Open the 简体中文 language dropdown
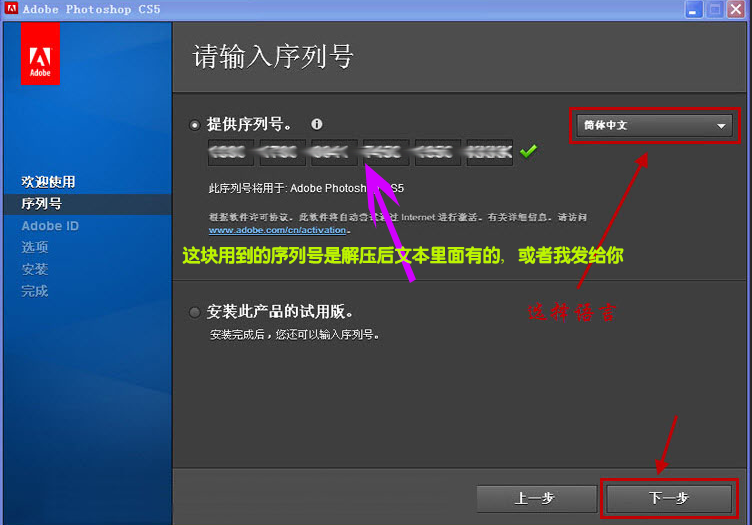 pyautogui.click(x=654, y=126)
